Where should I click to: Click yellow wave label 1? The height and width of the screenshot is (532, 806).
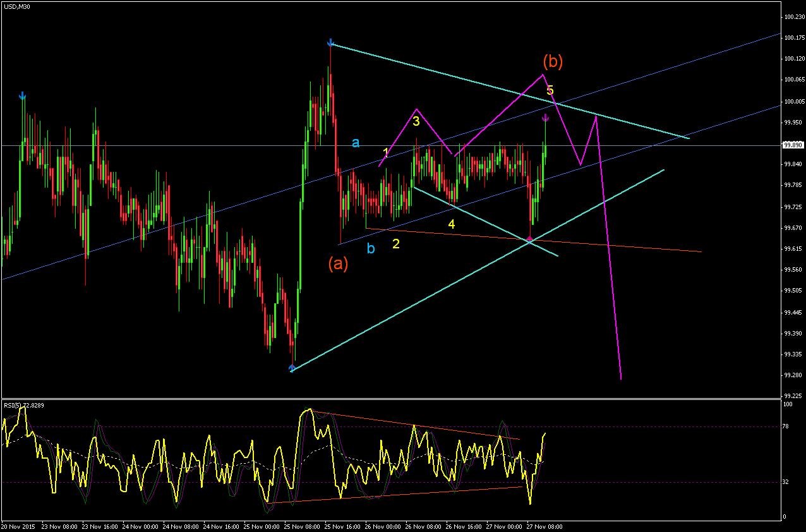[x=386, y=152]
